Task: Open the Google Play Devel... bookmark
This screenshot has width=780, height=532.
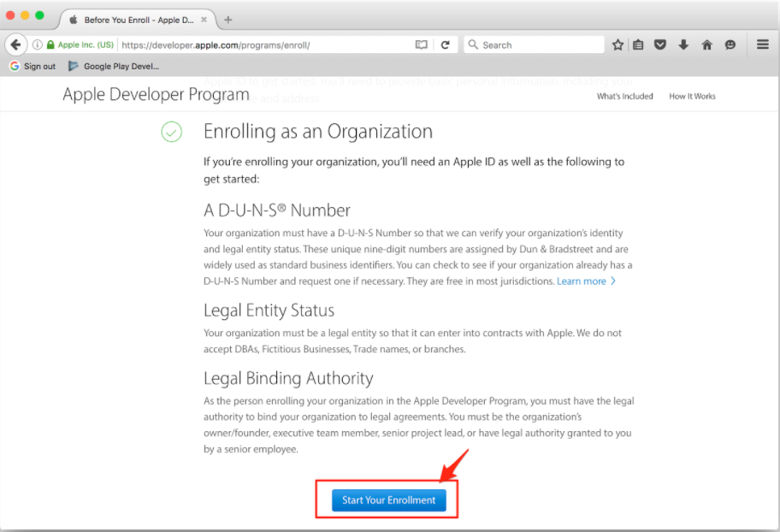Action: pos(114,66)
